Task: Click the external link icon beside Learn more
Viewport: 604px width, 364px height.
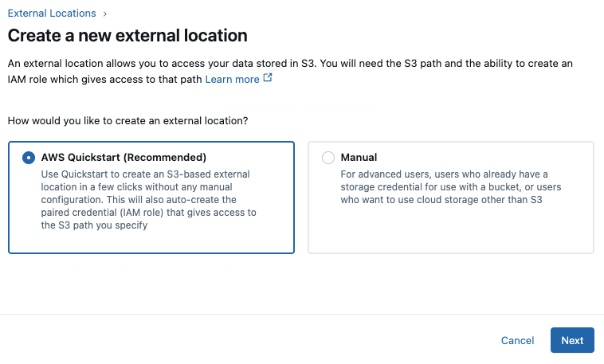Action: (x=268, y=78)
